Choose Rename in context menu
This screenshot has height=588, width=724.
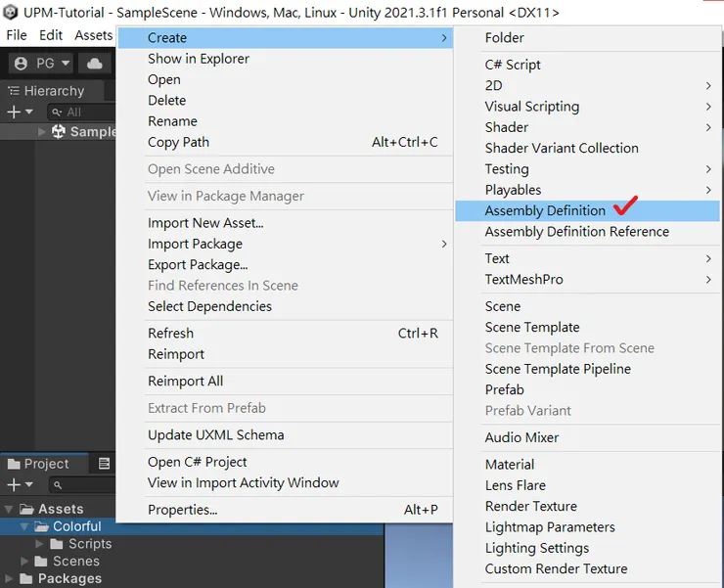(x=285, y=121)
